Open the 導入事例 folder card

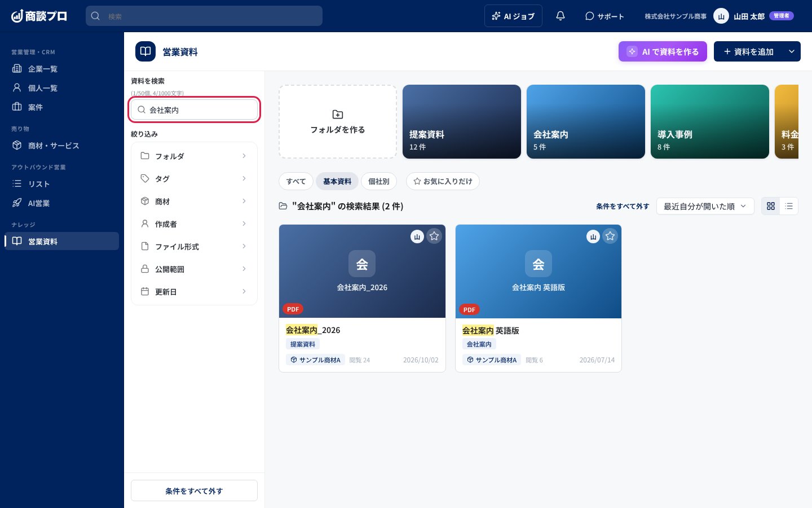coord(710,121)
